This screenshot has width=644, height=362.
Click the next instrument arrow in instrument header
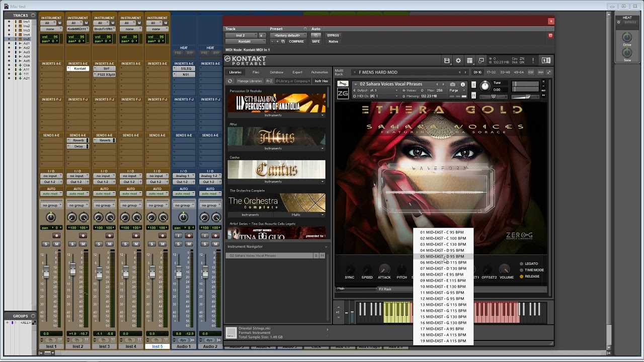tap(443, 84)
